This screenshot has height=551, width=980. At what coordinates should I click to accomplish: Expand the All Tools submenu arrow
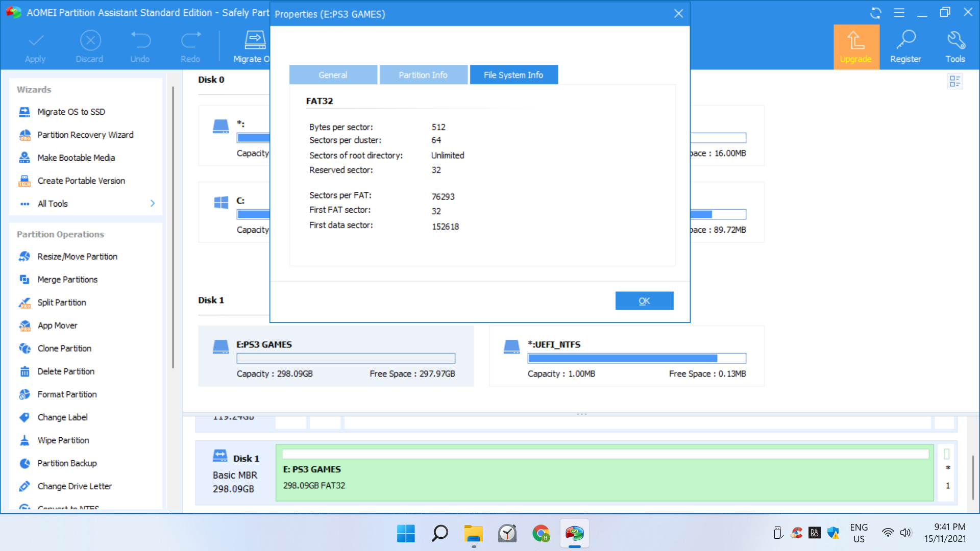click(x=153, y=204)
